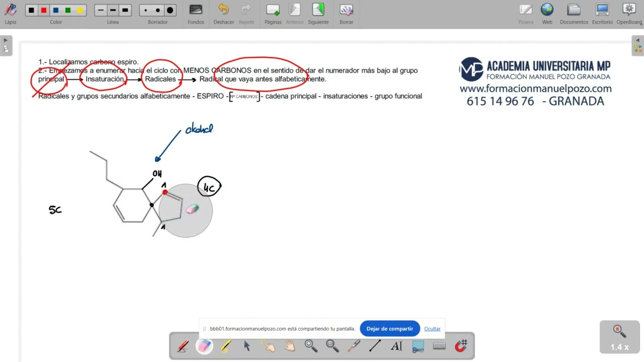Open the OpenBoard settings menu
The width and height of the screenshot is (644, 362).
pos(629,14)
